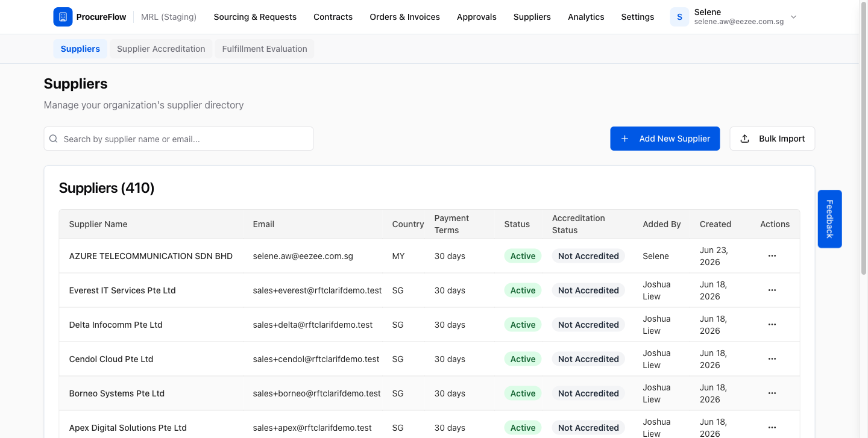Open actions menu for Everest IT Services
This screenshot has width=868, height=438.
pos(772,290)
